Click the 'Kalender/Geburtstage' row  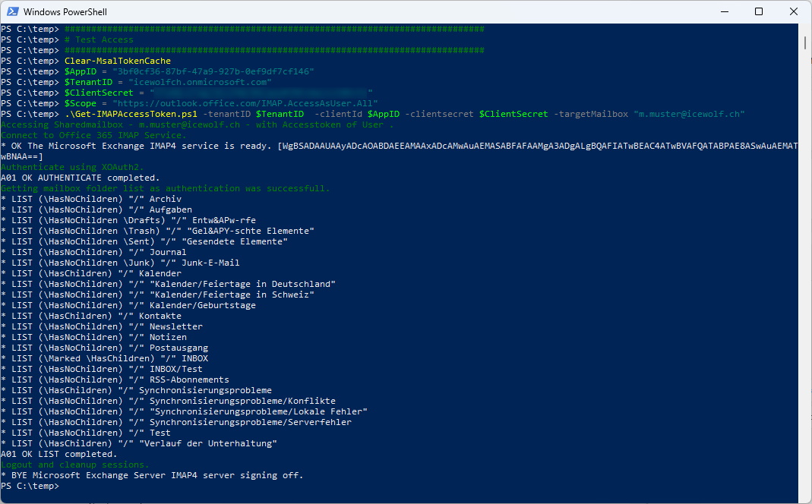pyautogui.click(x=128, y=305)
